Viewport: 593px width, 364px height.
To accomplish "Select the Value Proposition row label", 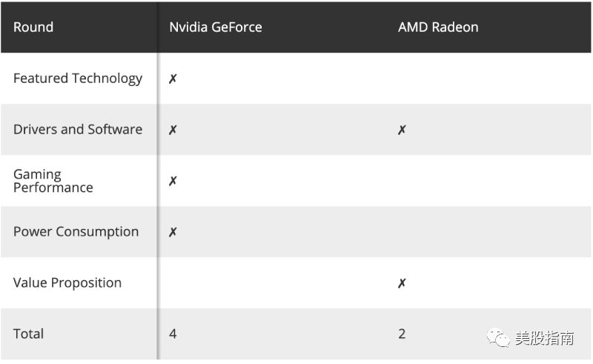I will click(x=67, y=283).
